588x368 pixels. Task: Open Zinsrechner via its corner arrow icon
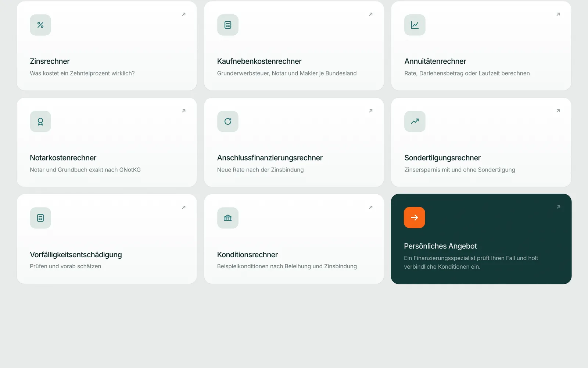click(184, 14)
